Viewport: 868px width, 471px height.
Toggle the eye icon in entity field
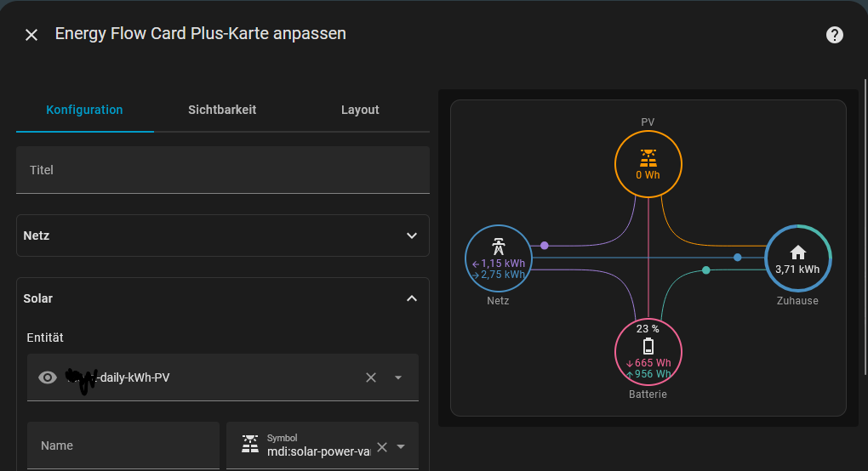(x=48, y=377)
